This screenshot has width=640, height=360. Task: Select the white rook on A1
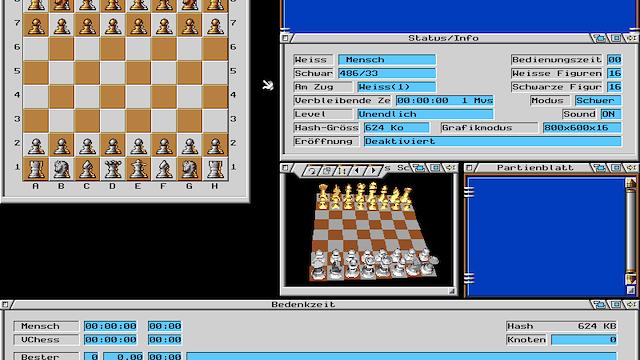tap(36, 169)
